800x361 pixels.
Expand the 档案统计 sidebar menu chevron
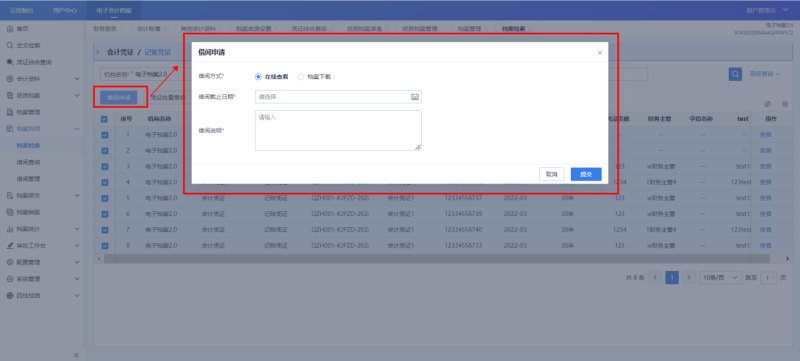click(x=77, y=229)
